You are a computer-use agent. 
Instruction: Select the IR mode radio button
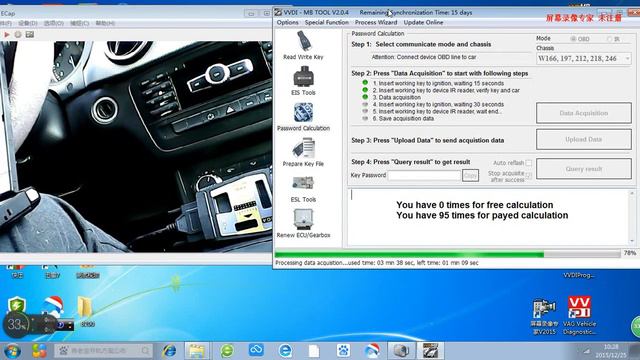(x=609, y=39)
